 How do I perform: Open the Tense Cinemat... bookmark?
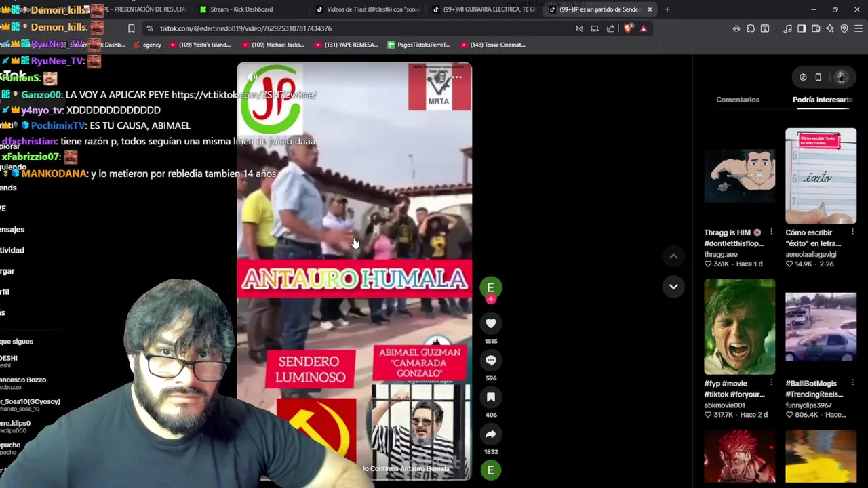pos(493,45)
